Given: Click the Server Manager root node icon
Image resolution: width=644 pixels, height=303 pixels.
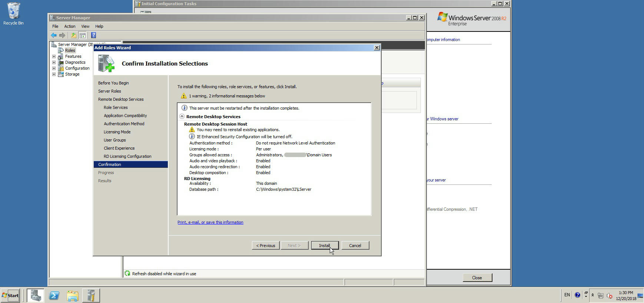Looking at the screenshot, I should 54,44.
